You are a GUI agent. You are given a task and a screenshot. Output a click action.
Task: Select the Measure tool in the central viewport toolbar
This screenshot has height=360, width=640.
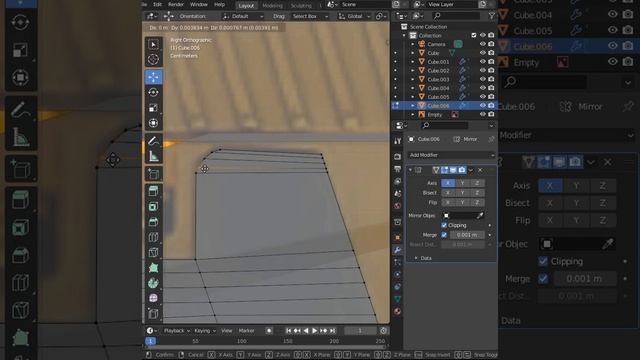coord(153,156)
